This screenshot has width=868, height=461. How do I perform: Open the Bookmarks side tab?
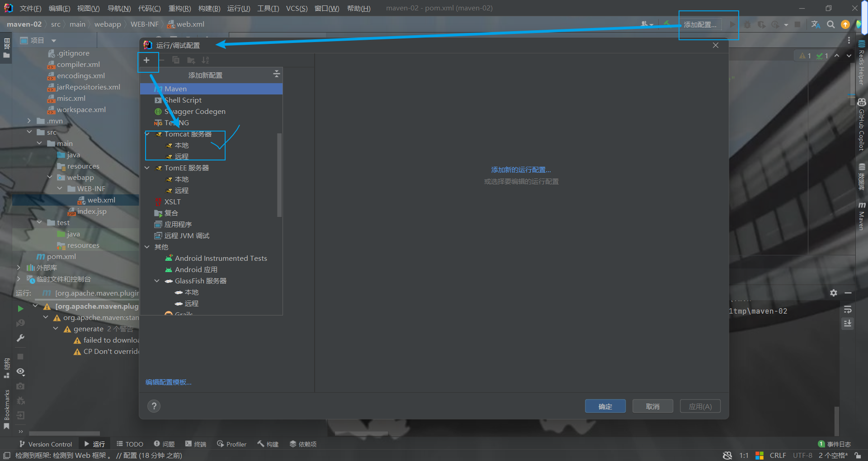coord(6,409)
